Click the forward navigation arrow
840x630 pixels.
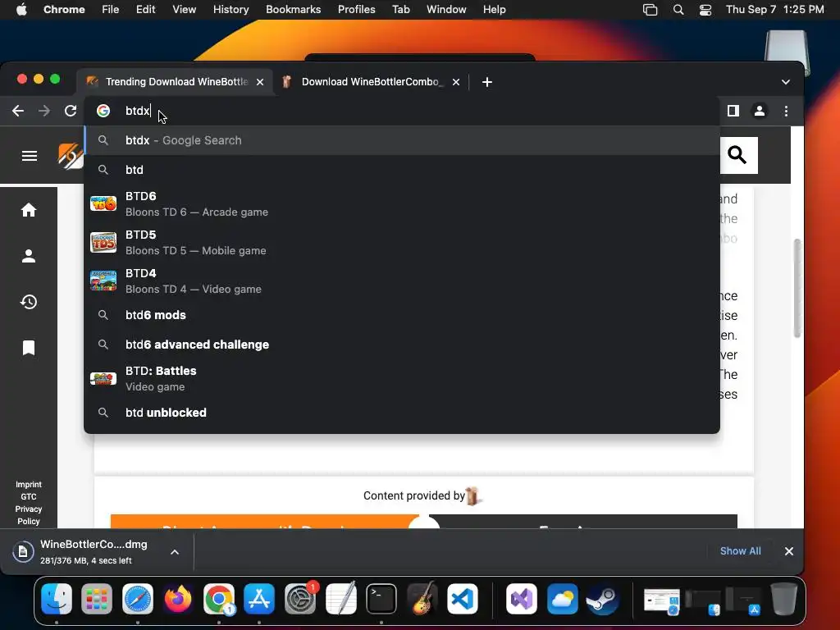pos(44,111)
